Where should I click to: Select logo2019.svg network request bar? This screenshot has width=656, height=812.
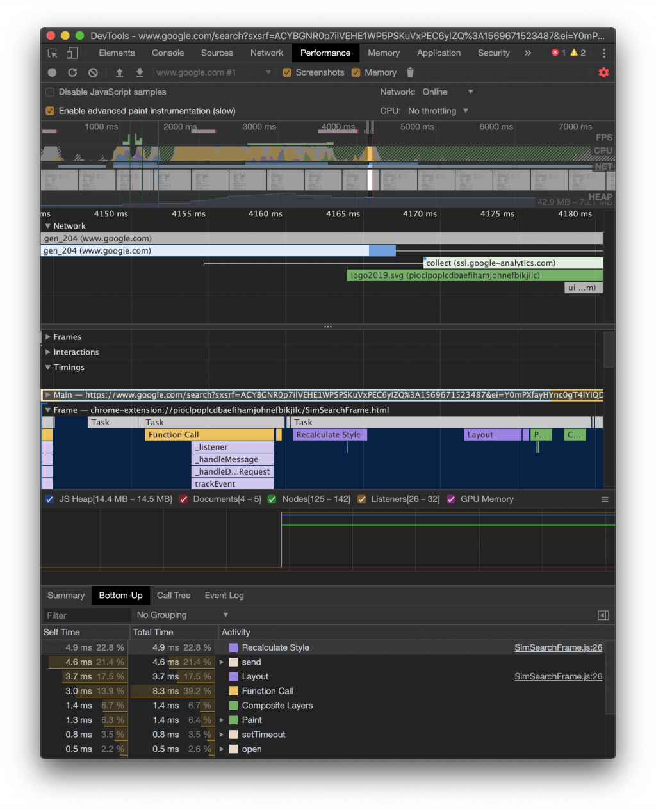(x=475, y=276)
